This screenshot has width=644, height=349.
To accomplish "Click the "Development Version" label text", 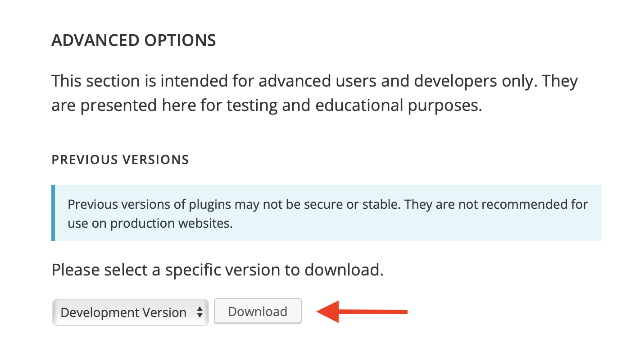I will pyautogui.click(x=123, y=312).
